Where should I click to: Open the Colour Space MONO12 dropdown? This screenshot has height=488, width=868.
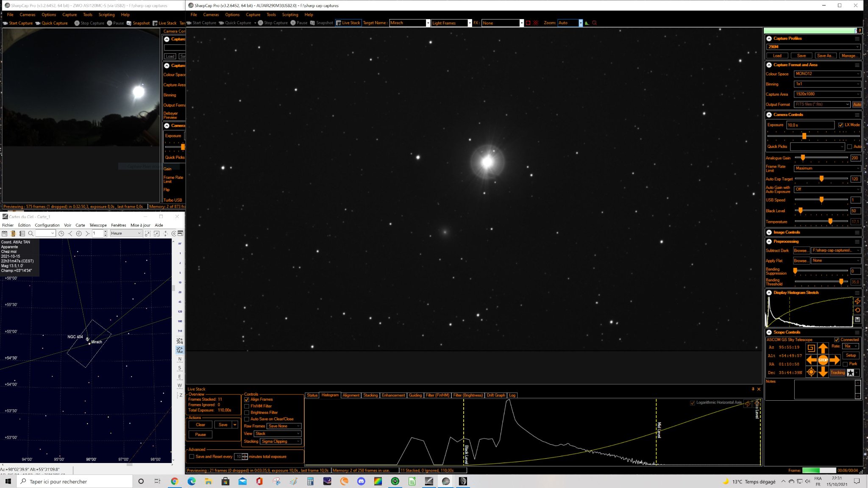pos(827,74)
